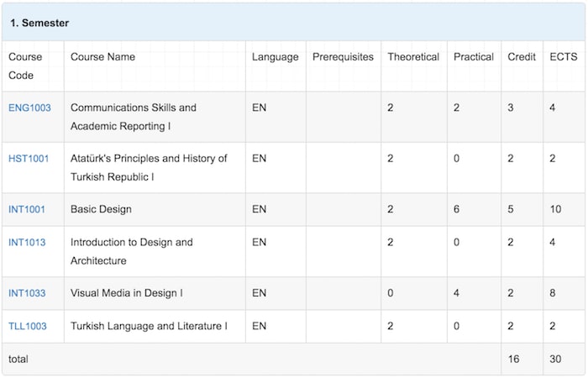Click the Language column header
Viewport: 588px width, 378px height.
coord(276,57)
